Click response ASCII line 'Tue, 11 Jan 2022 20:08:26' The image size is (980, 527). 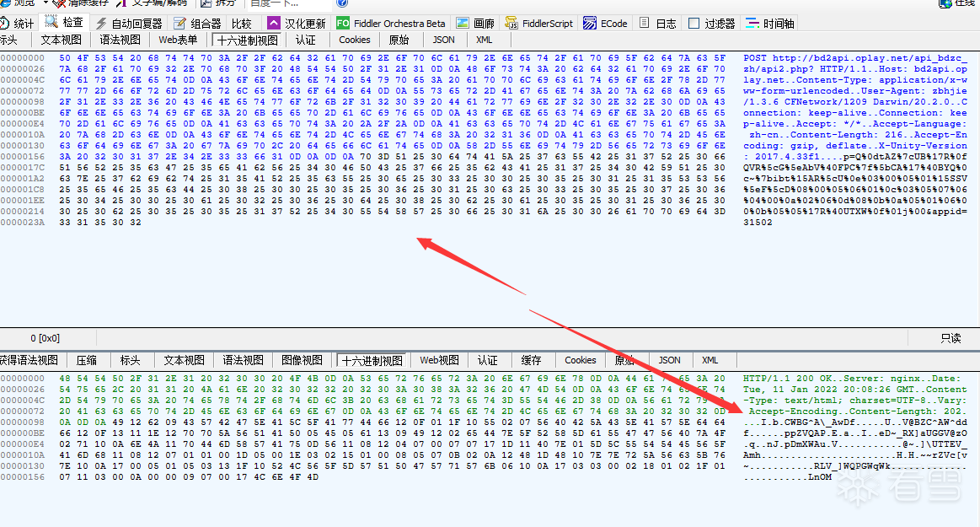[855, 390]
